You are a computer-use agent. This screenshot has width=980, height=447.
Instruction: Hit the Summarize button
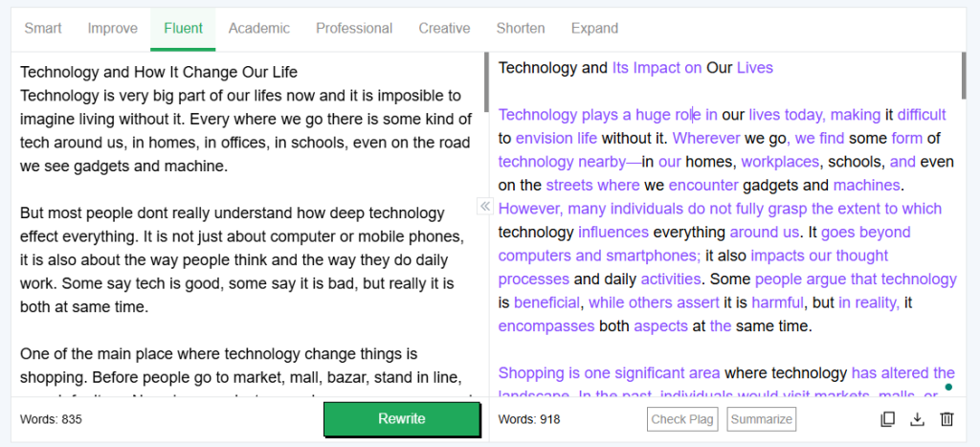coord(762,419)
